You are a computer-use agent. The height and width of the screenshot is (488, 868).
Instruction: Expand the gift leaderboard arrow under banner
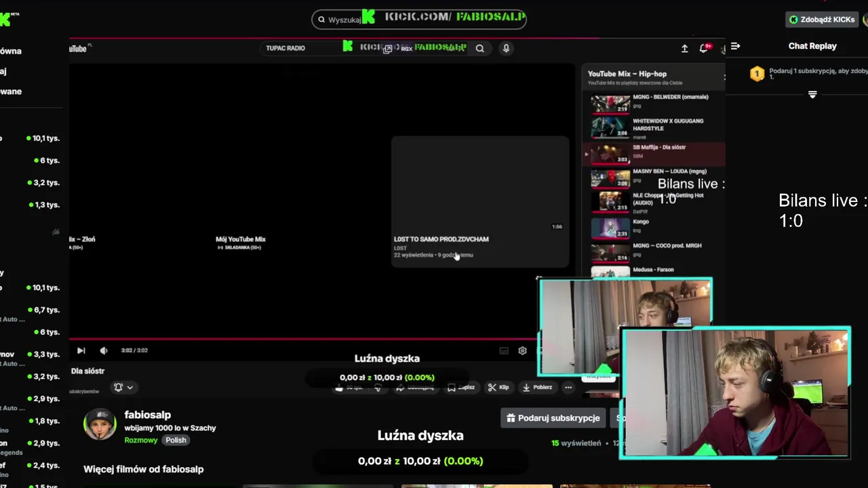coord(812,95)
